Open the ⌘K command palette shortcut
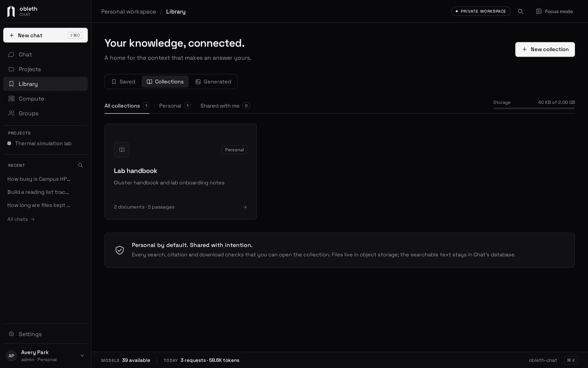588x368 pixels. point(571,360)
